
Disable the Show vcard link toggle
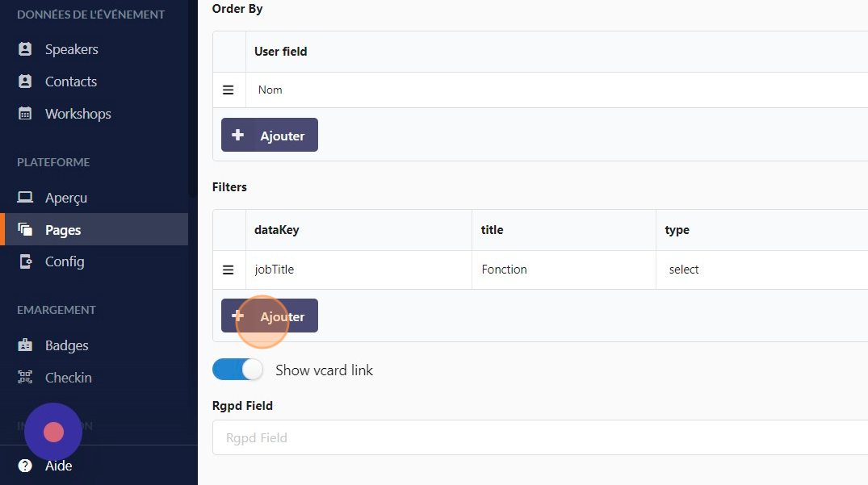coord(238,370)
